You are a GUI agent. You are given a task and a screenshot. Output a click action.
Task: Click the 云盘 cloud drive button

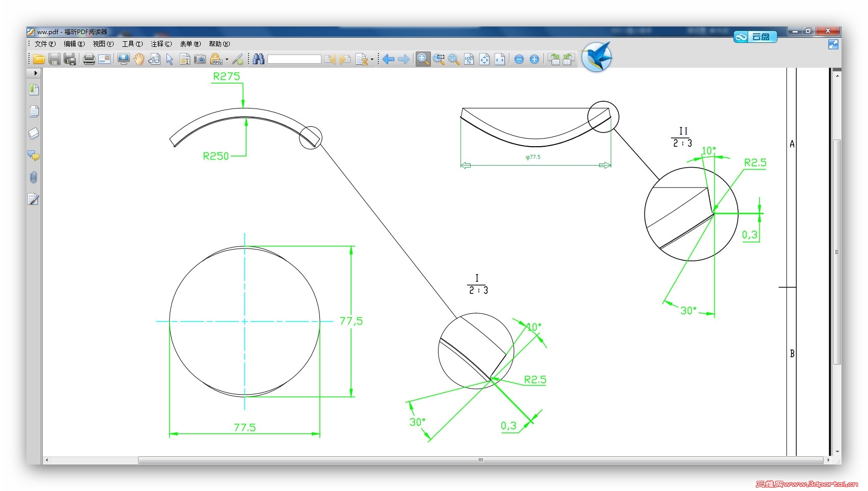755,37
